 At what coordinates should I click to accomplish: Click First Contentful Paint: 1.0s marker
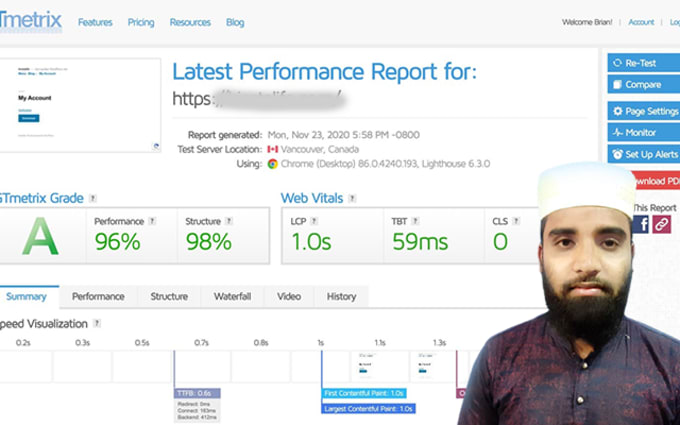pos(364,393)
